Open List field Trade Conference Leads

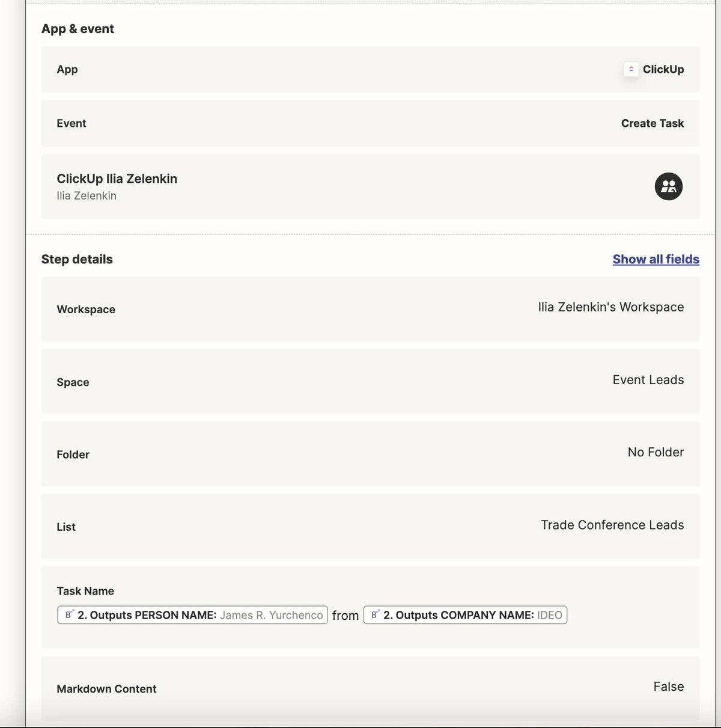[370, 527]
